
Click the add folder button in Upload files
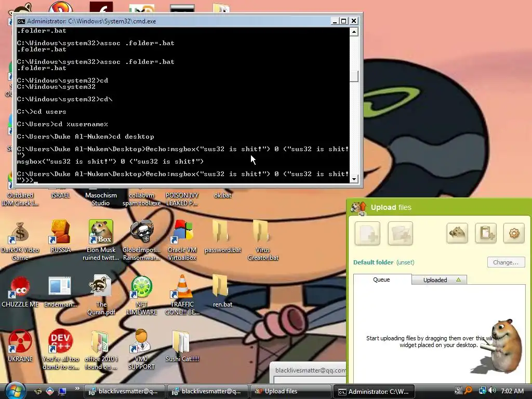[401, 233]
